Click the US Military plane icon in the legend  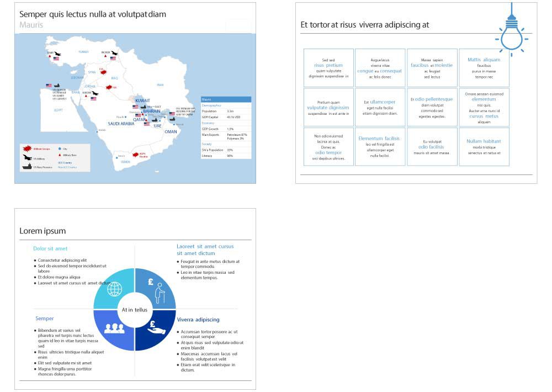(27, 157)
